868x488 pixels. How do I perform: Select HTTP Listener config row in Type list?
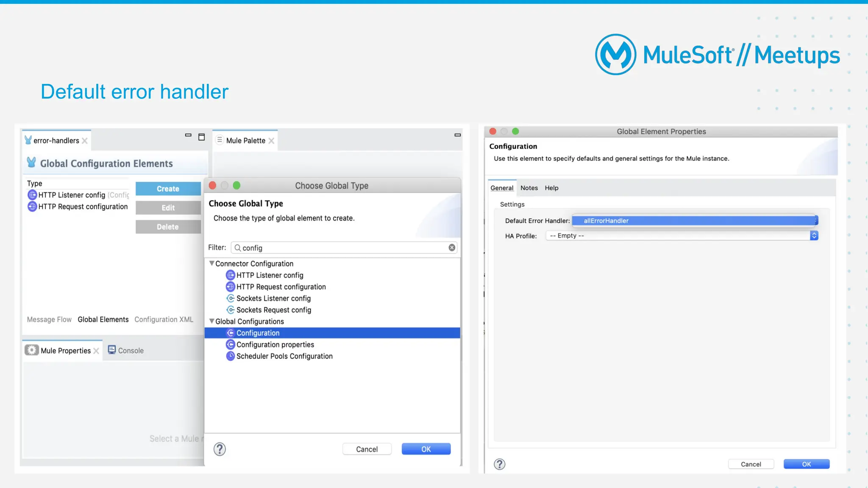pos(78,195)
